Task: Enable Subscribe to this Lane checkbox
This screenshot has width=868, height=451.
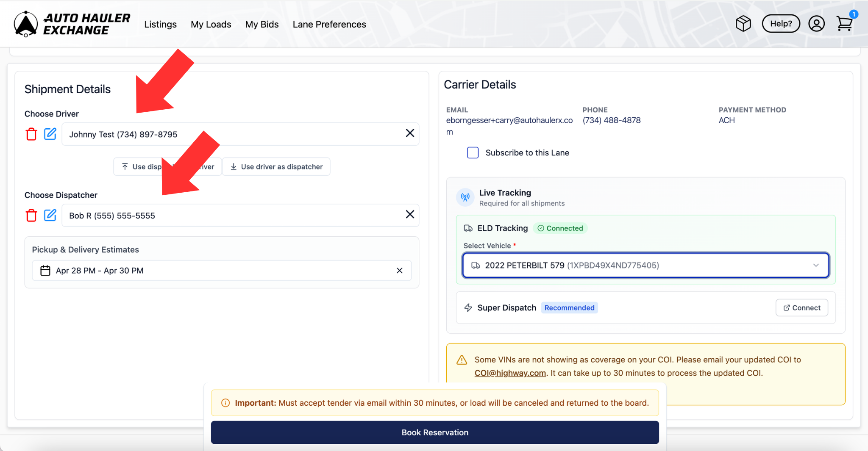Action: 473,152
